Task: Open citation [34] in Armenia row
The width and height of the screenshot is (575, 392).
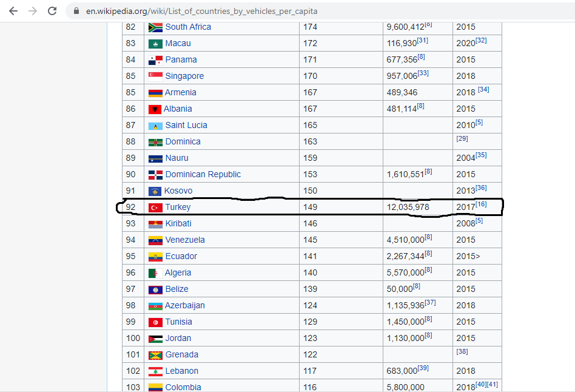Action: pyautogui.click(x=483, y=90)
